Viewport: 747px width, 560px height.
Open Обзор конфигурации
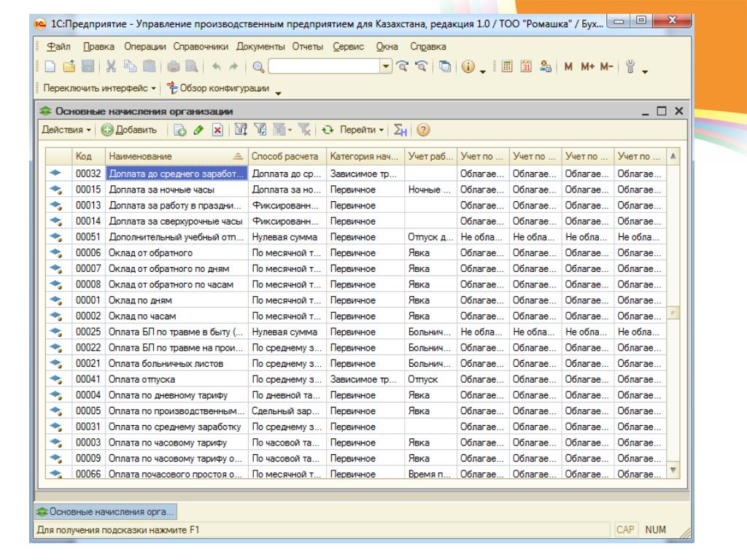point(217,88)
